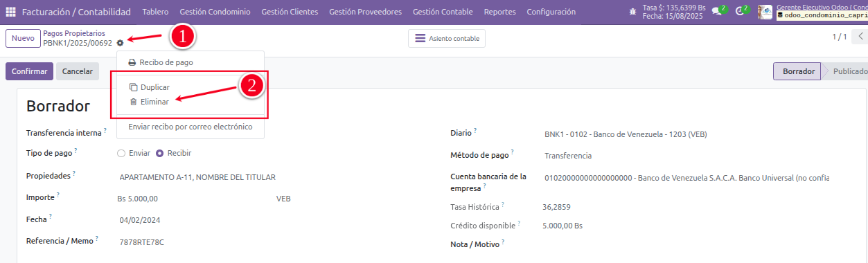Open the Diario journal dropdown field
The image size is (868, 263).
pyautogui.click(x=686, y=134)
